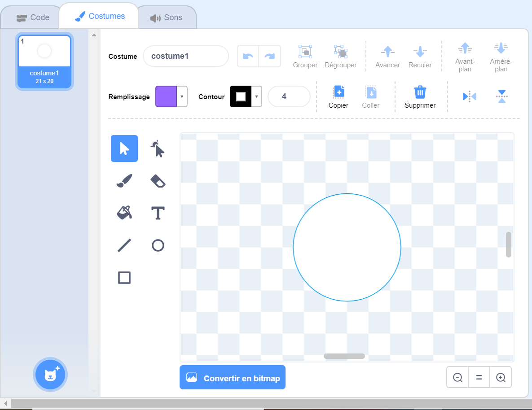532x410 pixels.
Task: Click the Supprimer trash icon
Action: [420, 92]
